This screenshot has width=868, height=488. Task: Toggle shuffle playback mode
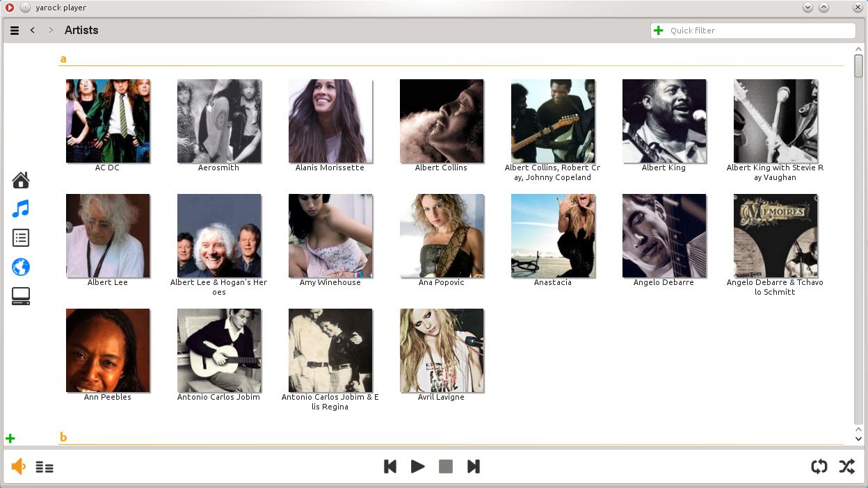[846, 466]
